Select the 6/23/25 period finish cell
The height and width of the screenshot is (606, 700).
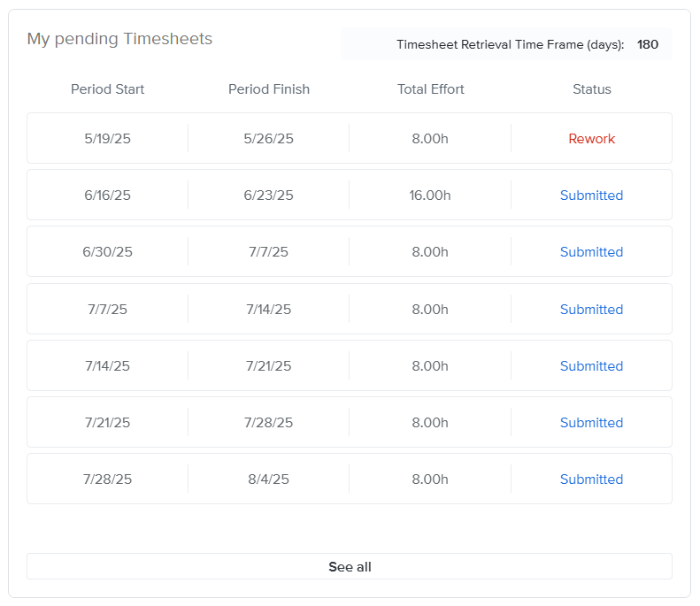coord(269,196)
